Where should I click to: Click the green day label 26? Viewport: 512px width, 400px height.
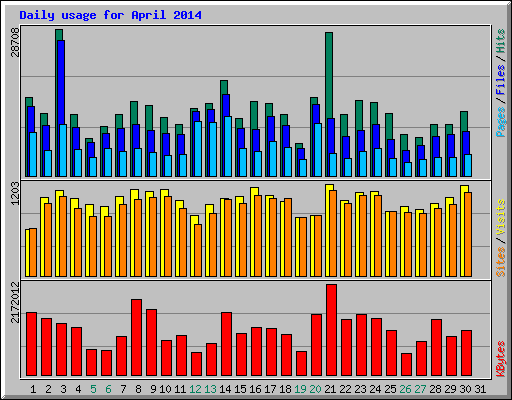click(405, 389)
